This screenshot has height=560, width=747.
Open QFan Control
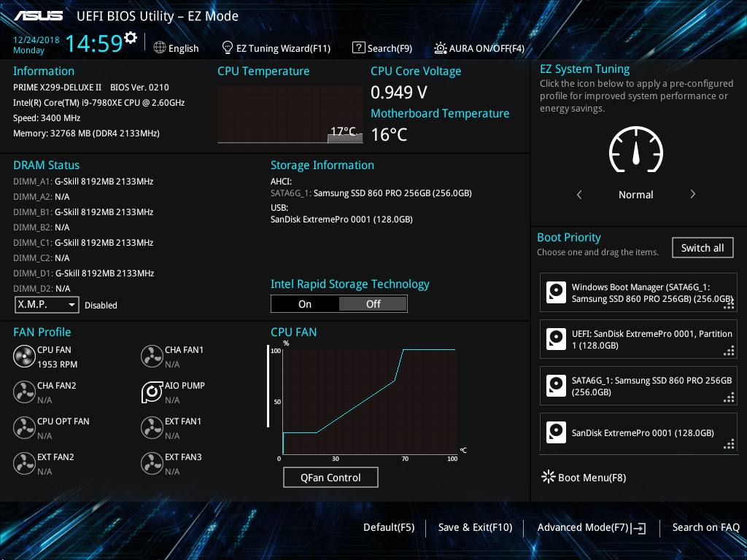coord(330,477)
